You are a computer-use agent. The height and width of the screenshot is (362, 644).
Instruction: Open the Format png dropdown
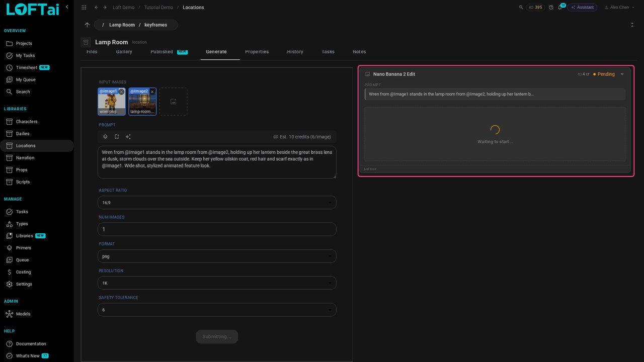(x=217, y=256)
